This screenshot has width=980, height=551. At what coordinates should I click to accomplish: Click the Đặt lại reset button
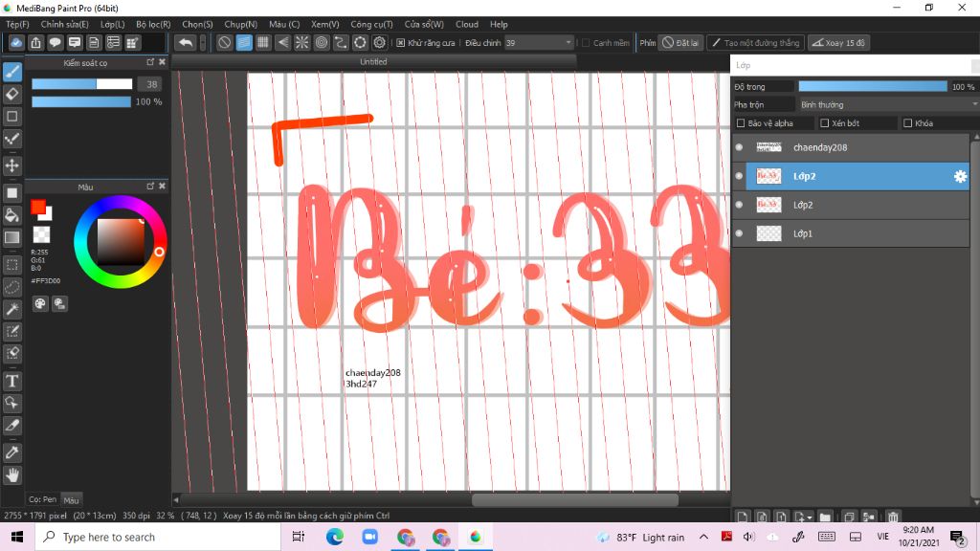click(680, 42)
